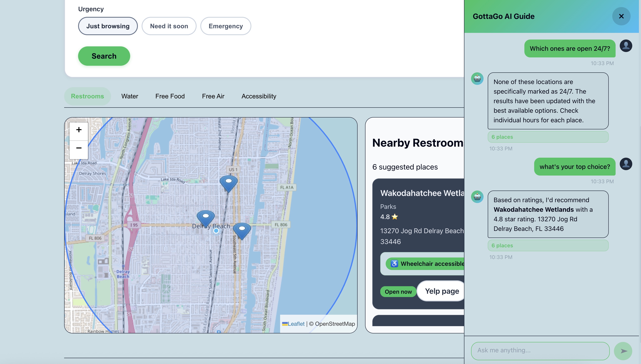This screenshot has width=641, height=364.
Task: Click the robot avatar beside the top recommendation
Action: [477, 197]
